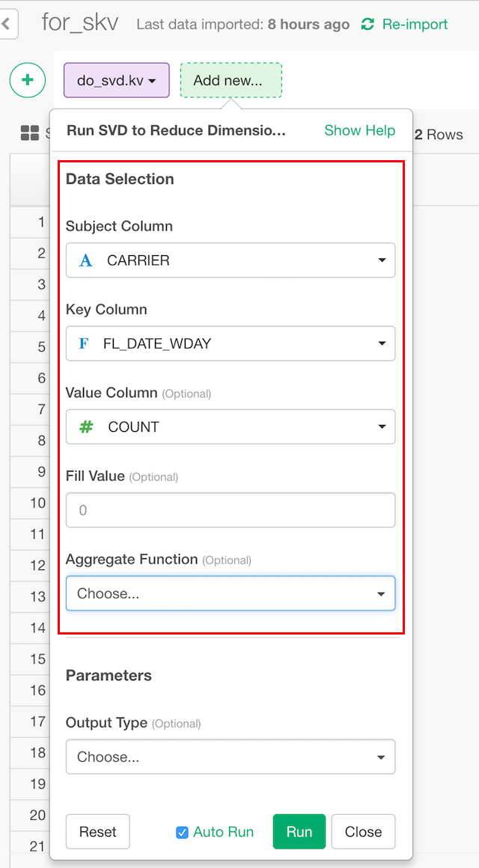Click the text type icon beside CARRIER
Viewport: 479px width, 868px height.
[86, 260]
